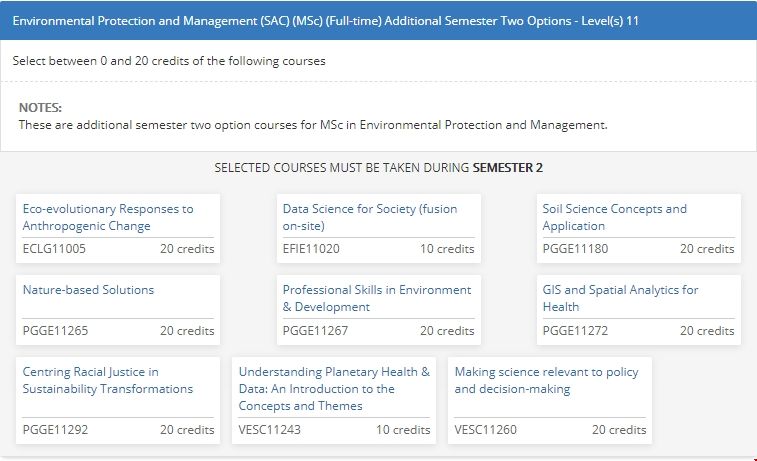Open Professional Skills in Environment & Development
Viewport: 757px width, 461px height.
point(376,298)
